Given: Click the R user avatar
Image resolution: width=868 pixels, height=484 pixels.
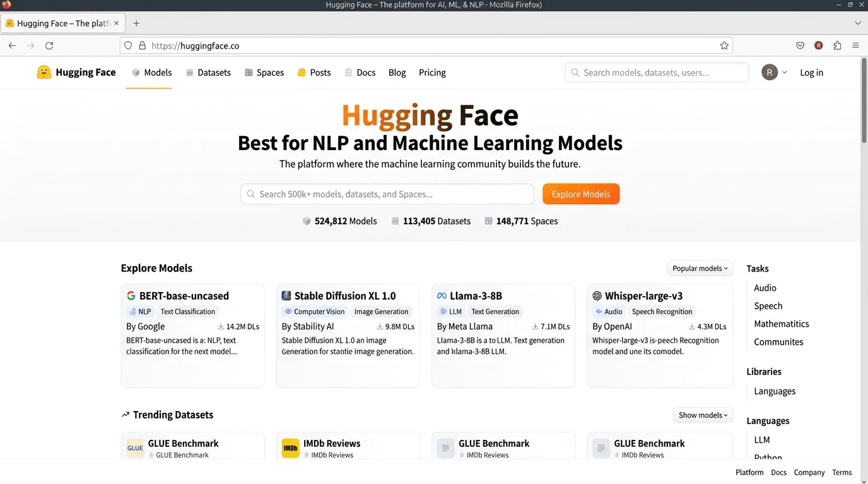Looking at the screenshot, I should click(770, 72).
